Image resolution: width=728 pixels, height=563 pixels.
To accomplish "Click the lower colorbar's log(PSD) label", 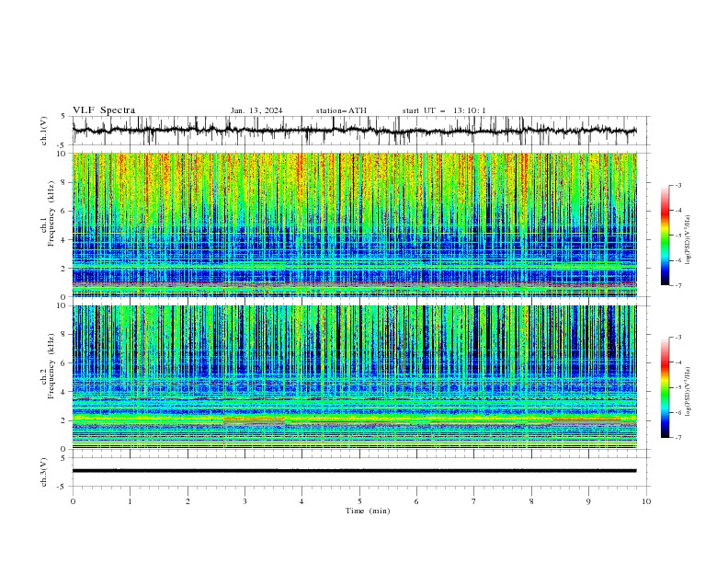I will coord(688,392).
